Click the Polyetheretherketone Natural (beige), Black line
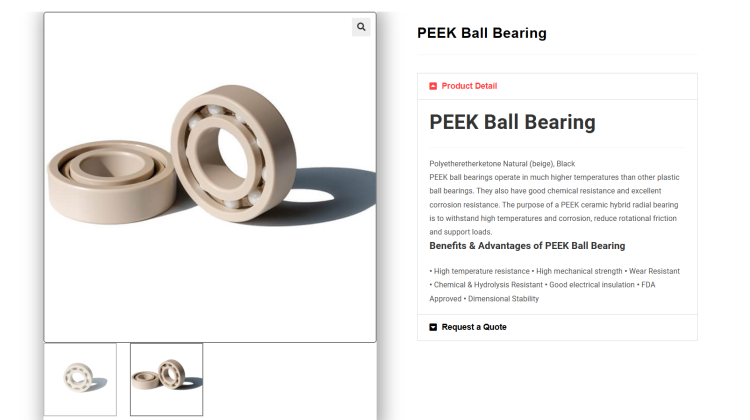 tap(502, 164)
